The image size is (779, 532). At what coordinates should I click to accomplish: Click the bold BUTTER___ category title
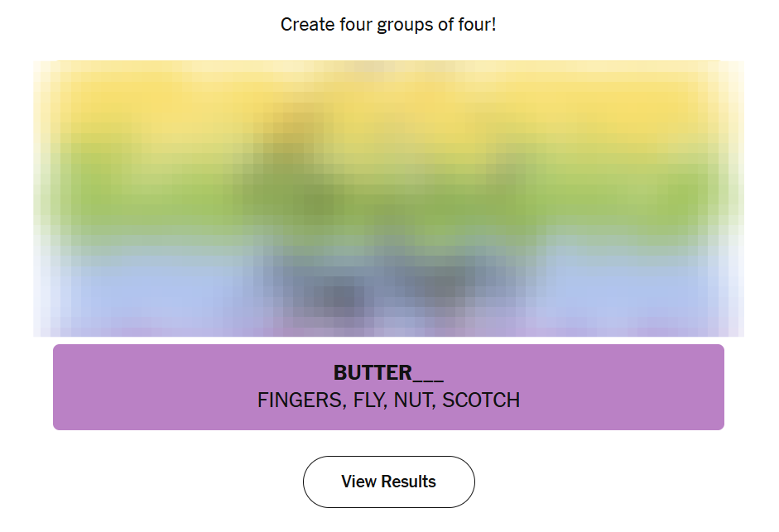(388, 372)
